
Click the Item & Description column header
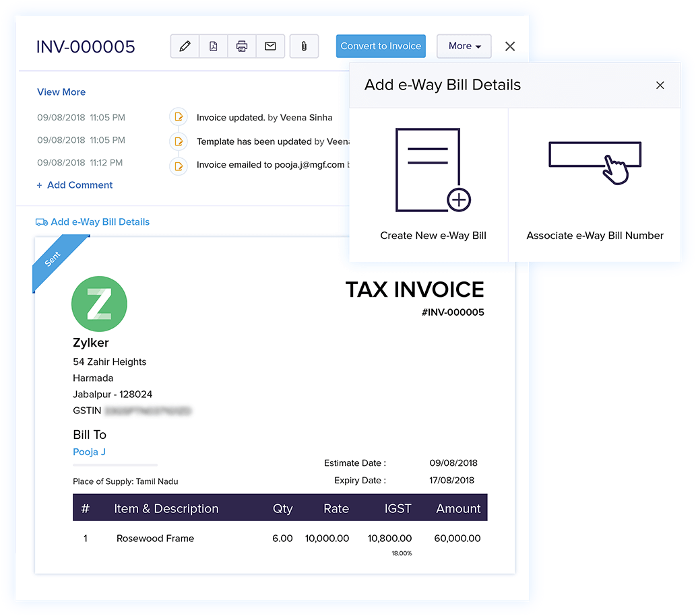[166, 509]
